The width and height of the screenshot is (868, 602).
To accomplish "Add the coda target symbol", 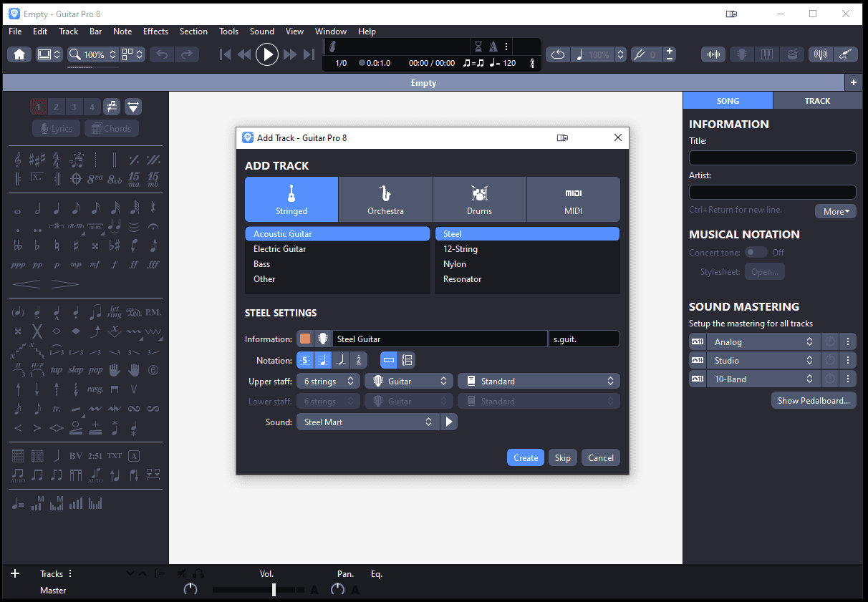I will [x=76, y=178].
